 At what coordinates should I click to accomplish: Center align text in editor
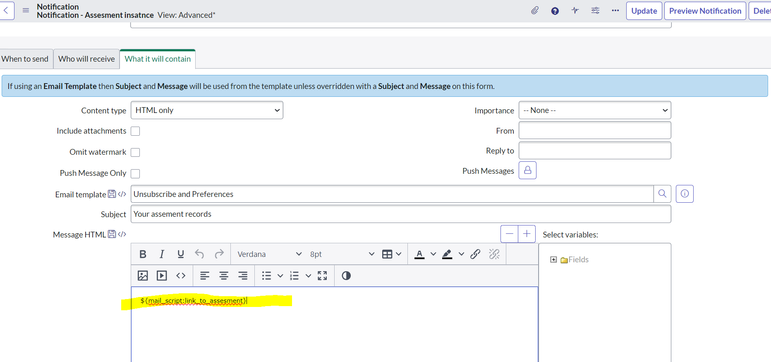tap(224, 275)
